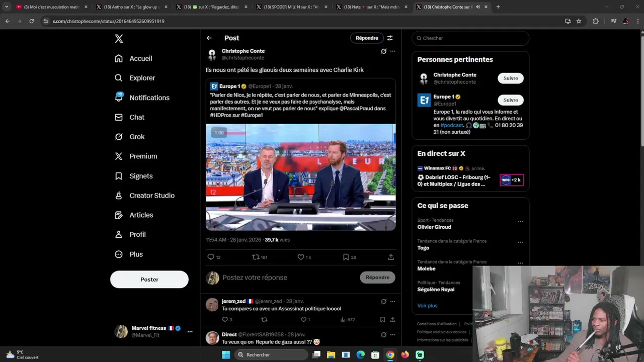
Task: Open Molebe trend
Action: [426, 268]
